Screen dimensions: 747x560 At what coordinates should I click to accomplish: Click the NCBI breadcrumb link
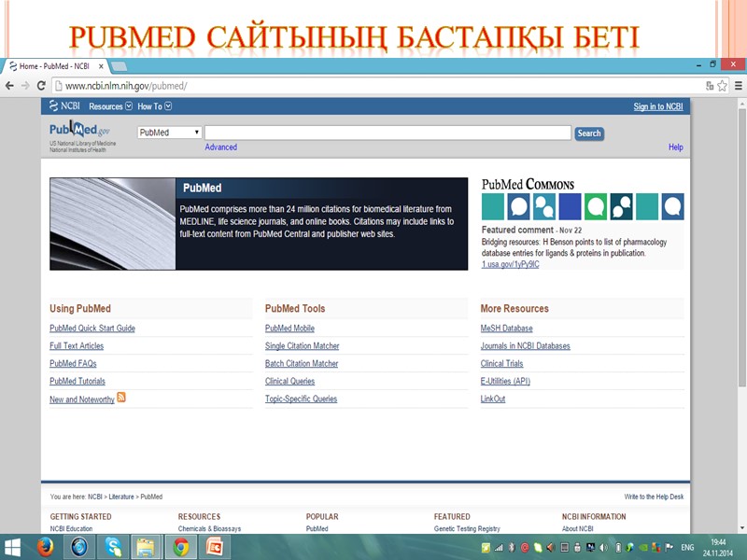(95, 497)
